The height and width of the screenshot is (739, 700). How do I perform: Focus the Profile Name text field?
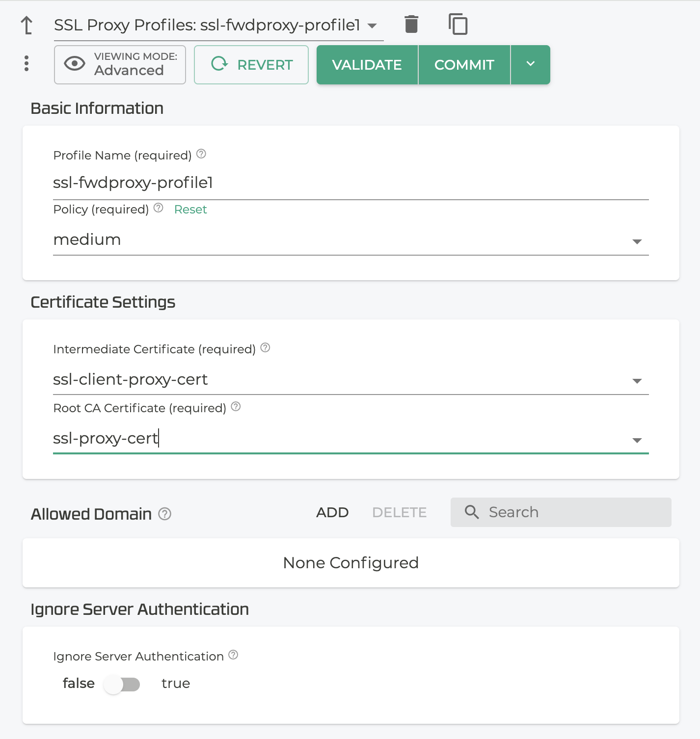(351, 183)
